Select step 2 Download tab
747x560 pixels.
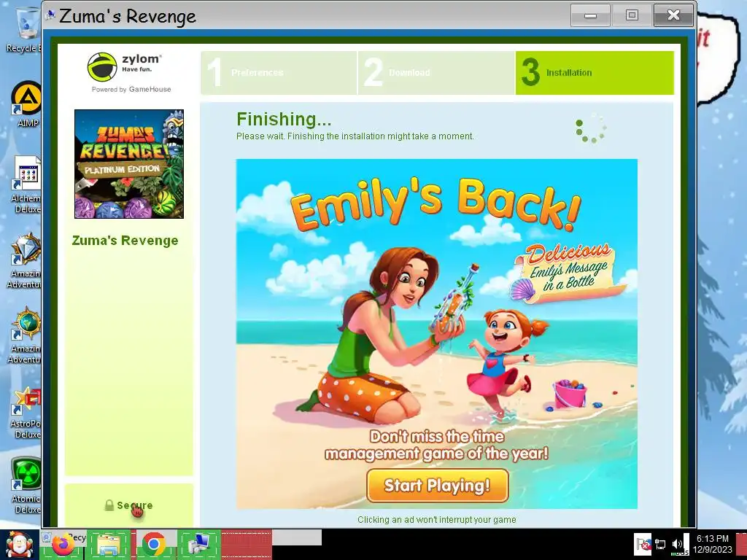(436, 72)
